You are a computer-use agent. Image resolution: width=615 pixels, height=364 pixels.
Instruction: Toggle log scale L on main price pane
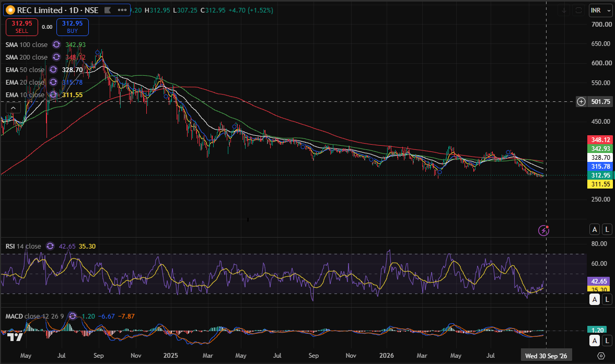coord(607,230)
